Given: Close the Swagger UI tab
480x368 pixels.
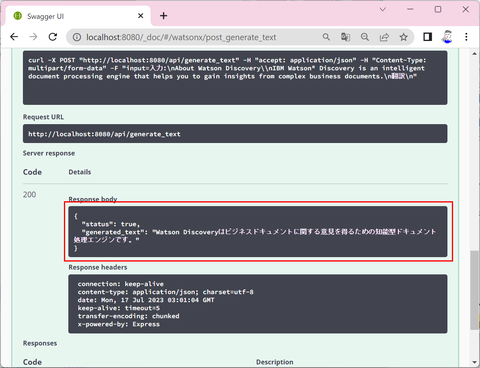Looking at the screenshot, I should [141, 16].
